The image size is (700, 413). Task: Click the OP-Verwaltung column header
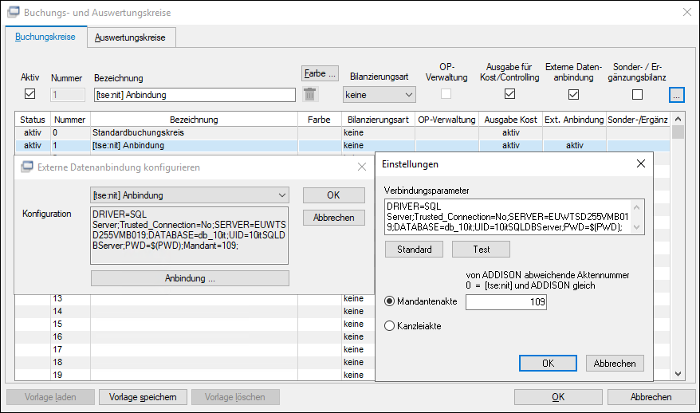(446, 120)
